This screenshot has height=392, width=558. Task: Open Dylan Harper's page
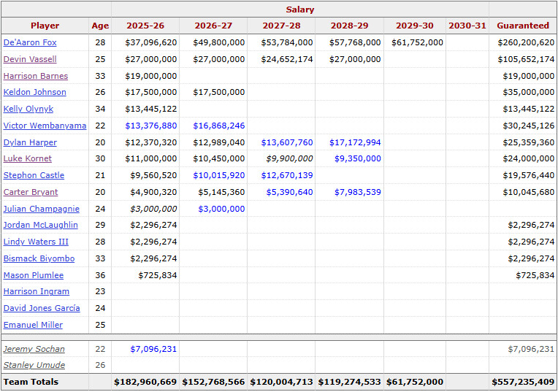[x=30, y=142]
